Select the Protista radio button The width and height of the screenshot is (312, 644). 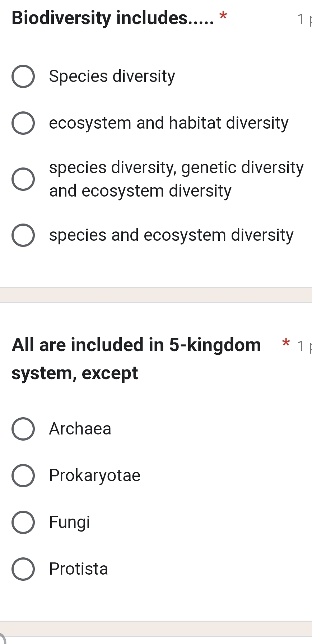[23, 569]
